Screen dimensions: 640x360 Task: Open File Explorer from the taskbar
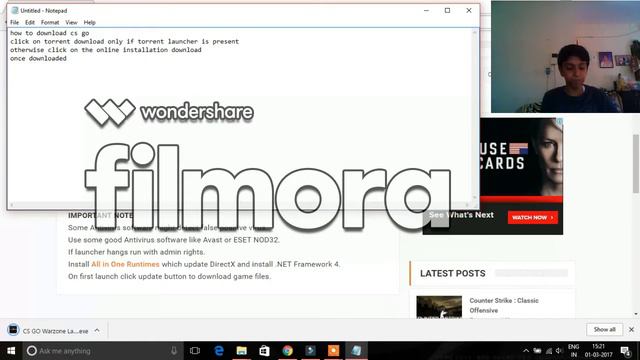(242, 351)
